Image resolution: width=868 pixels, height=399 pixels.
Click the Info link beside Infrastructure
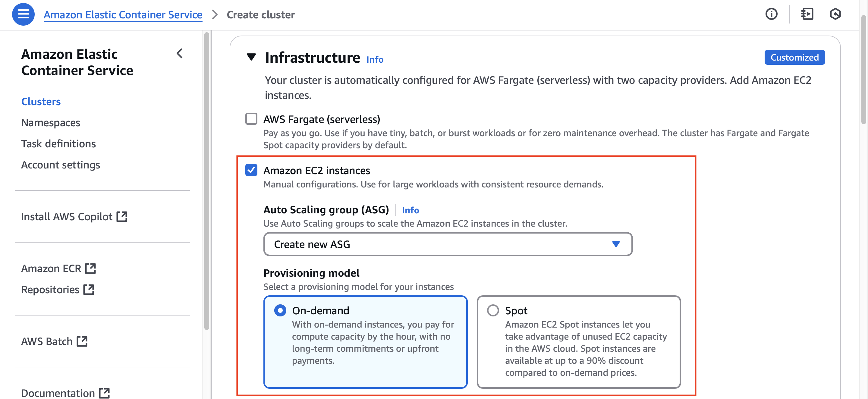(x=375, y=60)
